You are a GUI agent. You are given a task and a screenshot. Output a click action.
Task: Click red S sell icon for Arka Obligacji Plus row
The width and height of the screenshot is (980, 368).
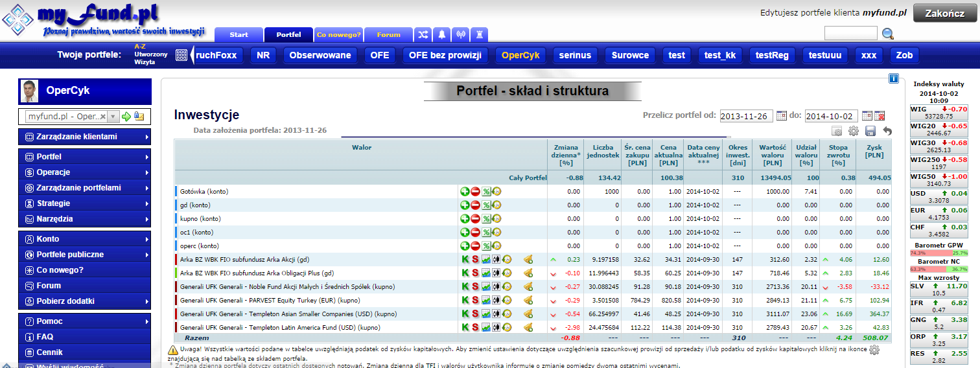(x=475, y=273)
